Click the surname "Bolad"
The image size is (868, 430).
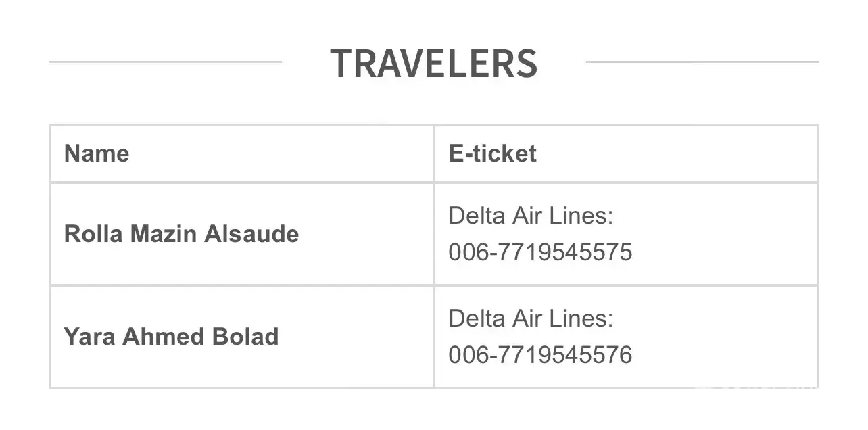245,337
